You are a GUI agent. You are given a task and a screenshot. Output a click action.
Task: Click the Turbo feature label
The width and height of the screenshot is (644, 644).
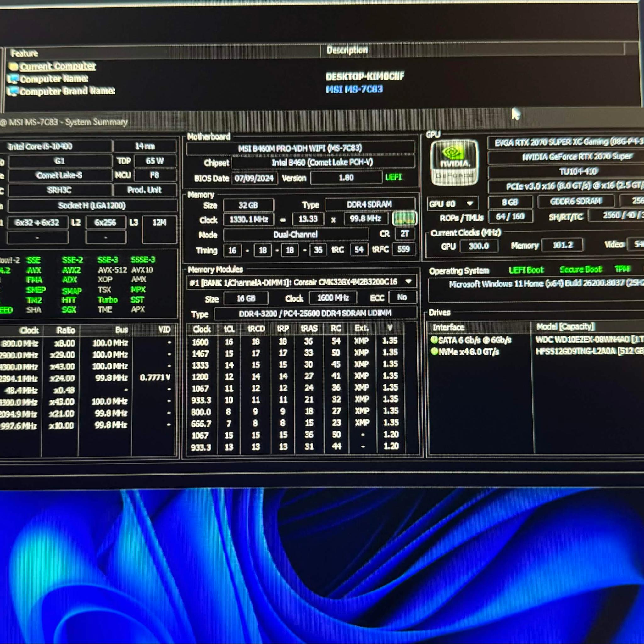tap(108, 300)
